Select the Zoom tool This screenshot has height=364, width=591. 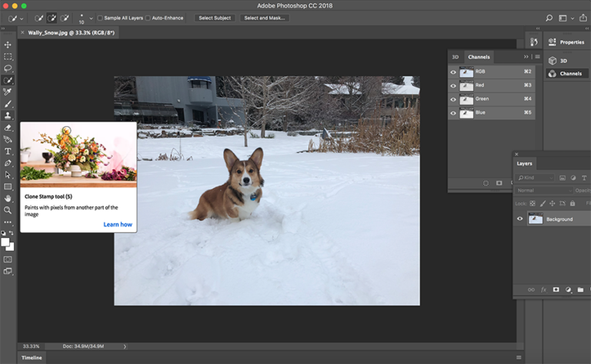pyautogui.click(x=8, y=210)
